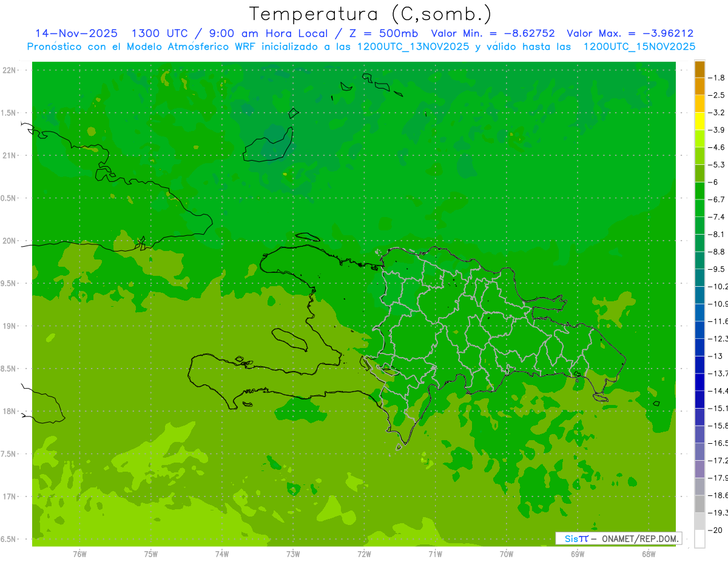Click the title "Temperatura (C,somb.)"
728x562 pixels.
pos(371,14)
